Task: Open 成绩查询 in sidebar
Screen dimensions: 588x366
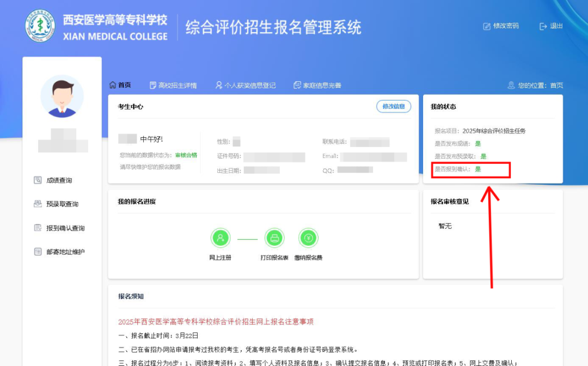Action: coord(53,180)
